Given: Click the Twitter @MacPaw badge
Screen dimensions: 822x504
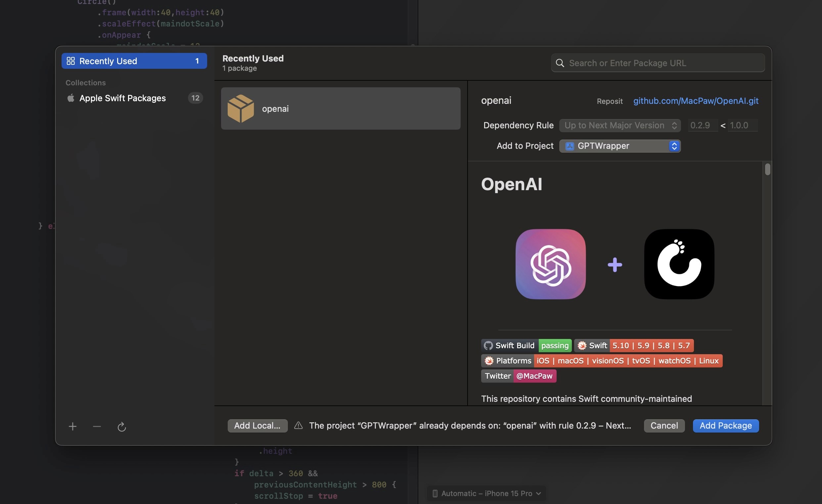Looking at the screenshot, I should pyautogui.click(x=519, y=376).
